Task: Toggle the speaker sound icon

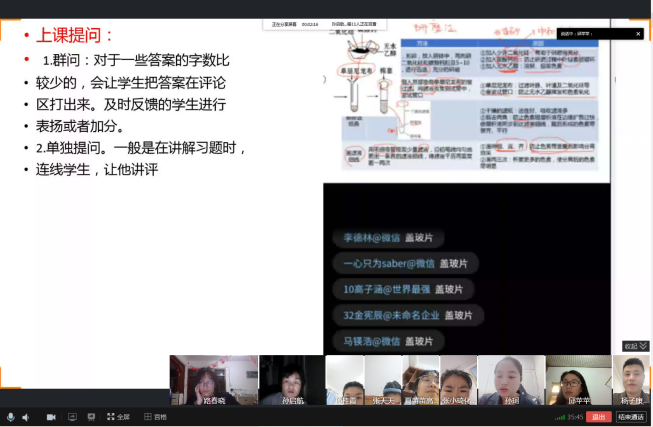Action: (x=25, y=417)
